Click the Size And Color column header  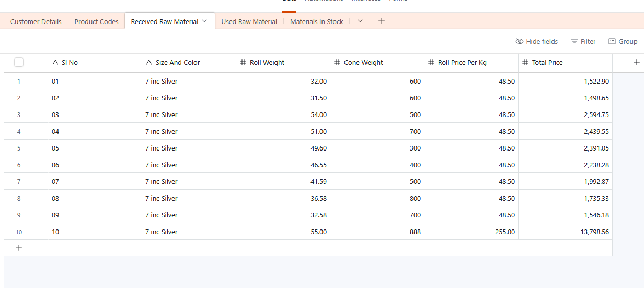189,62
